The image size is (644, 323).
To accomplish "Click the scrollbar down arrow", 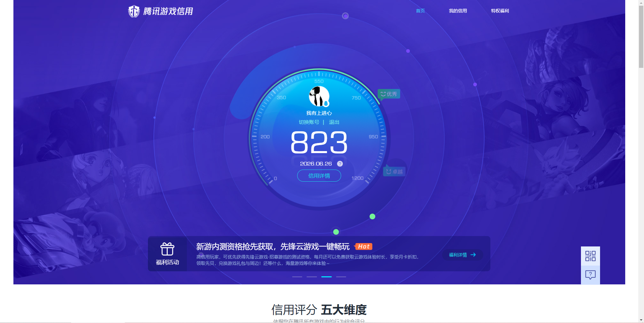I will (641, 320).
